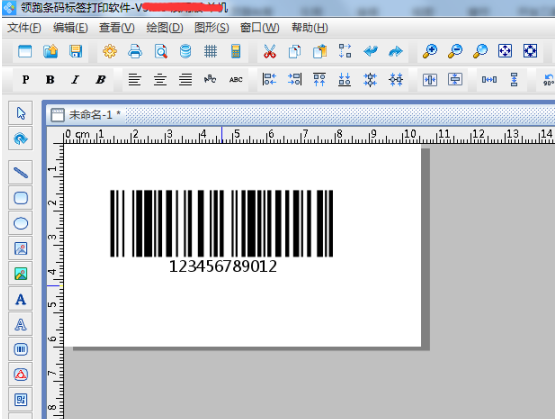Justify text alignment

pyautogui.click(x=185, y=79)
